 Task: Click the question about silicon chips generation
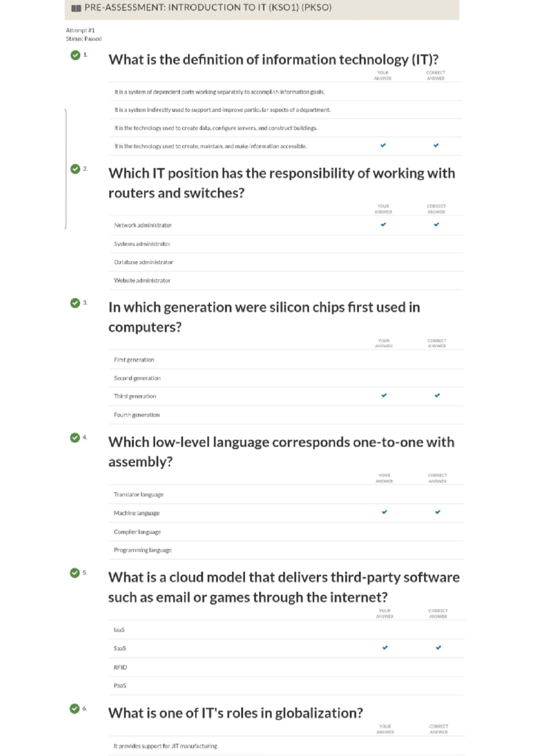coord(264,317)
